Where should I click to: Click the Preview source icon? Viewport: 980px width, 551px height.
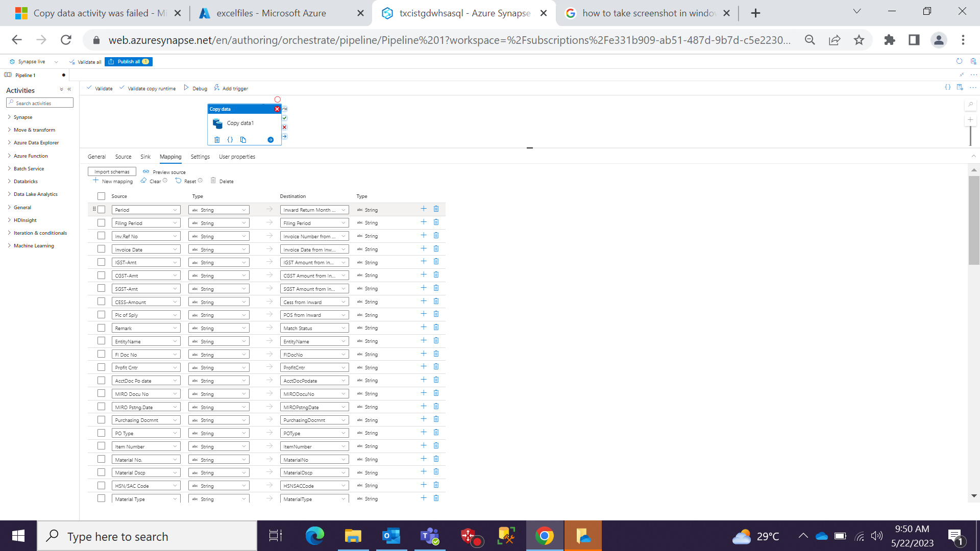click(x=146, y=171)
